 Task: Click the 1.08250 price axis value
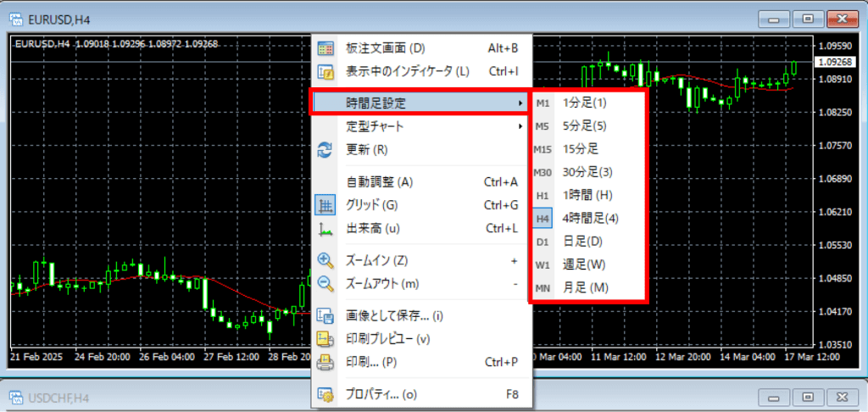[x=837, y=113]
